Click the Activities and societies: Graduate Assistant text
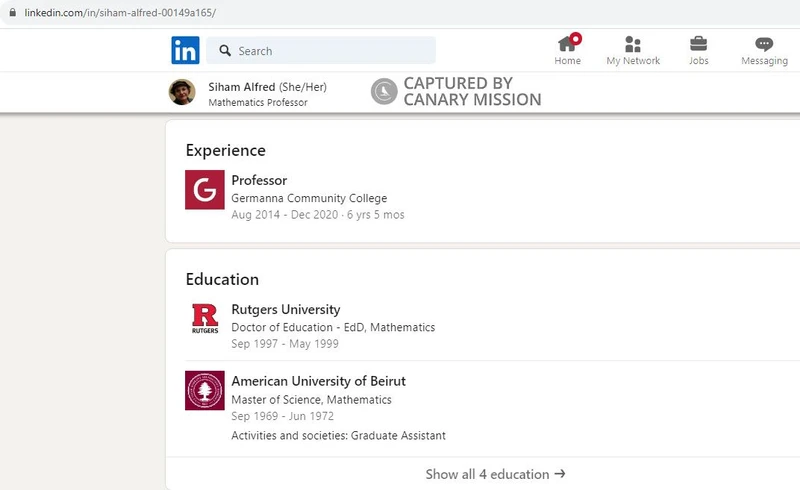Image resolution: width=800 pixels, height=490 pixels. coord(338,435)
